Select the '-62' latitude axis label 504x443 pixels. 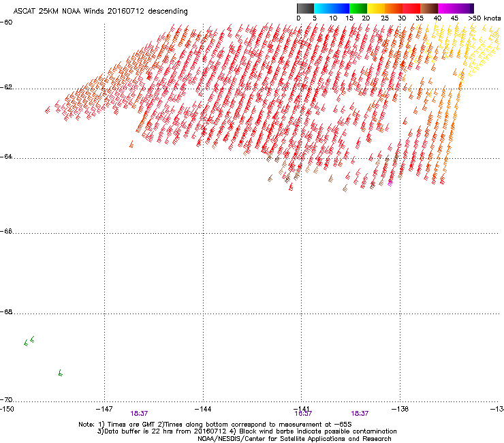pyautogui.click(x=6, y=87)
